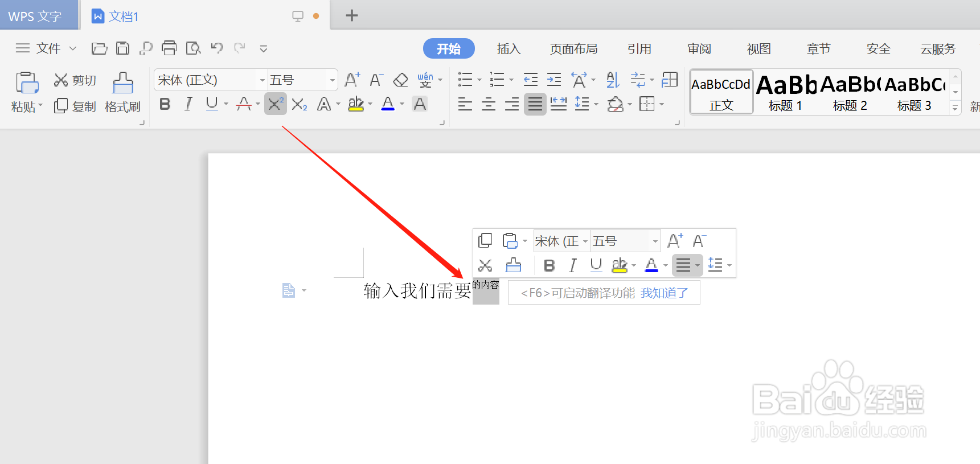Image resolution: width=980 pixels, height=464 pixels.
Task: Apply font color in mini toolbar
Action: click(x=651, y=265)
